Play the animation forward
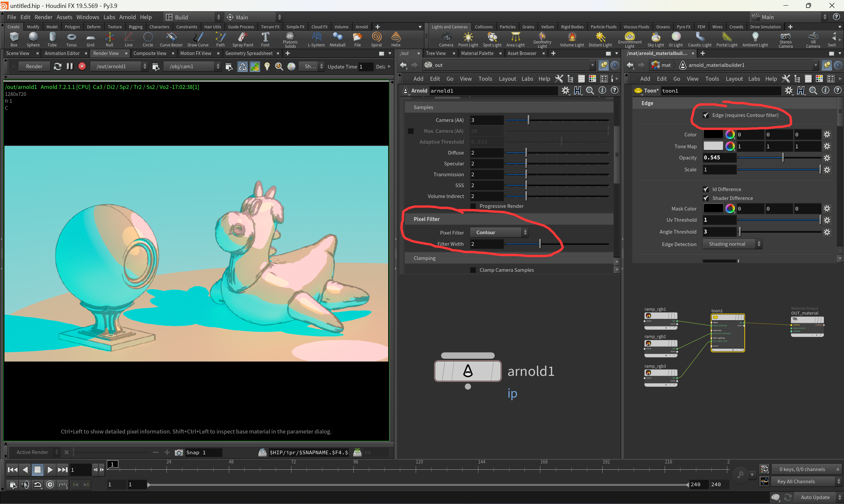Image resolution: width=844 pixels, height=504 pixels. tap(50, 469)
